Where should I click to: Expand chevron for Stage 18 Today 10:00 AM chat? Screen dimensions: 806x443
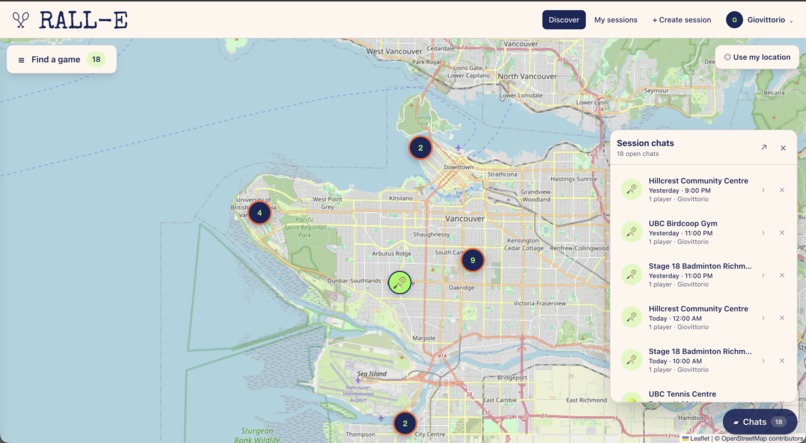point(763,361)
